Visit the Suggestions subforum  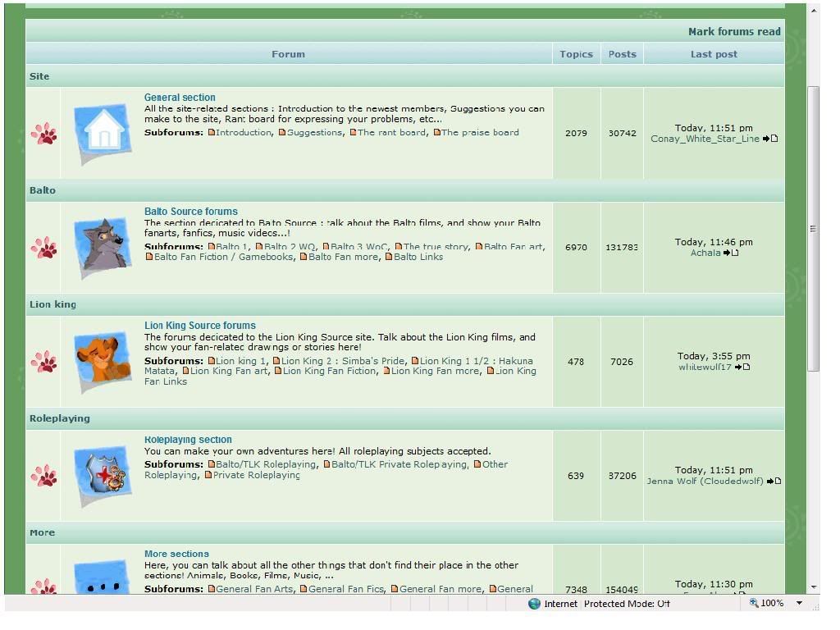(314, 132)
